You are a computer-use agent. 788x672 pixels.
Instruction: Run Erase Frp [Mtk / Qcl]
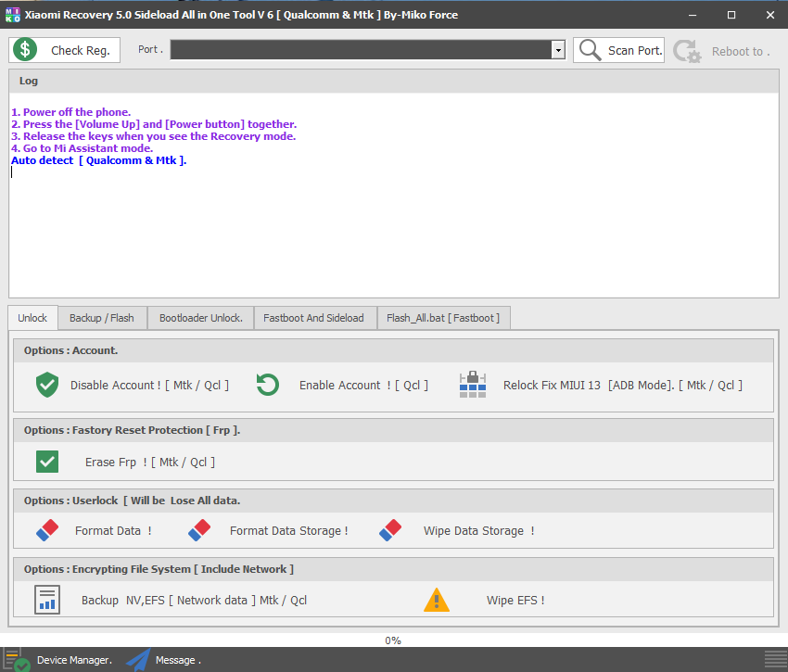150,462
